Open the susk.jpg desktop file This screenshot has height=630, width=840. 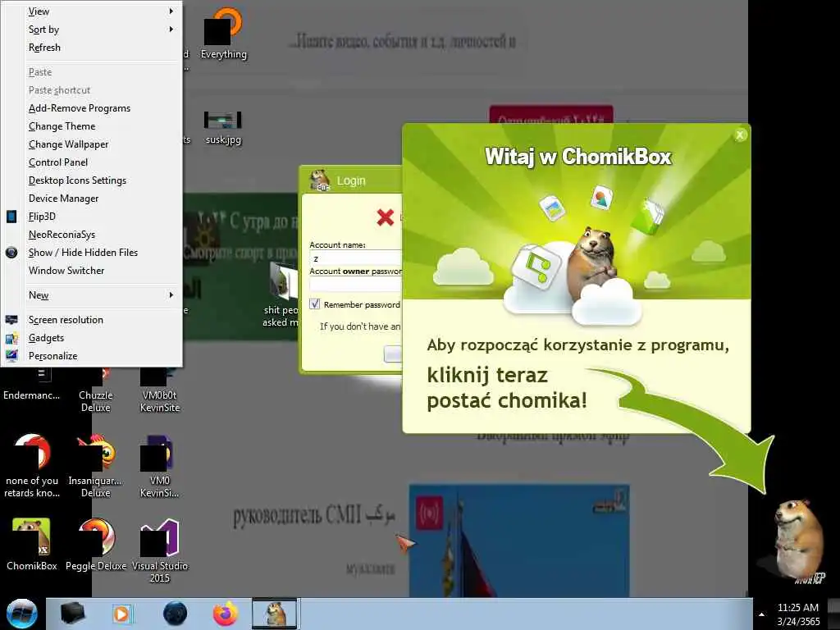(x=223, y=128)
